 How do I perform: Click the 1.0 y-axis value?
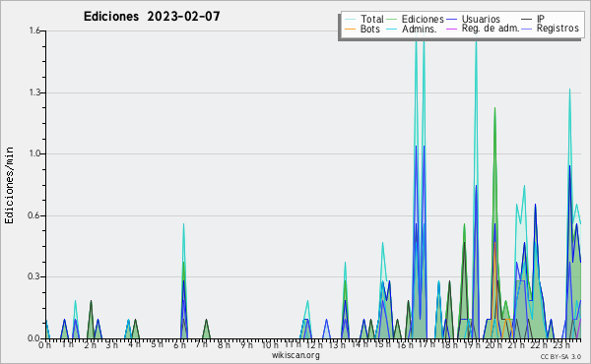35,153
